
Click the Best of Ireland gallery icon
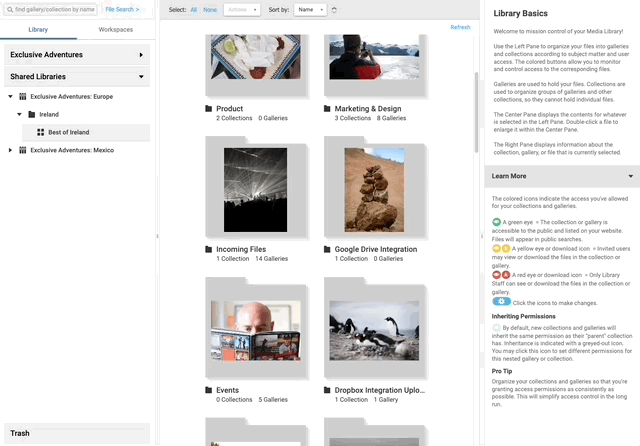point(40,132)
